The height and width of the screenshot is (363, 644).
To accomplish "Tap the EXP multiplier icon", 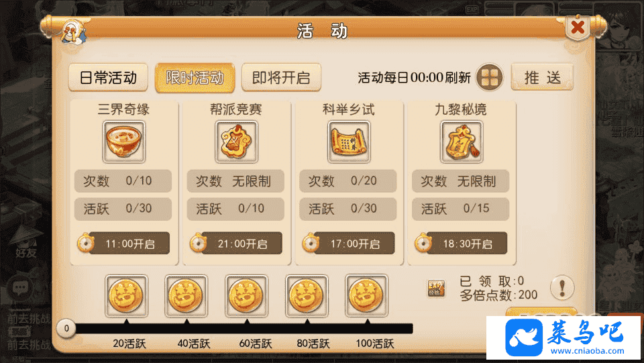I will pos(436,288).
